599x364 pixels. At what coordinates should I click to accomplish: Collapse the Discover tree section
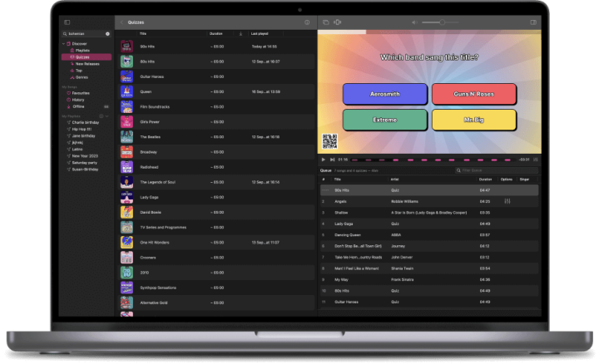[63, 43]
